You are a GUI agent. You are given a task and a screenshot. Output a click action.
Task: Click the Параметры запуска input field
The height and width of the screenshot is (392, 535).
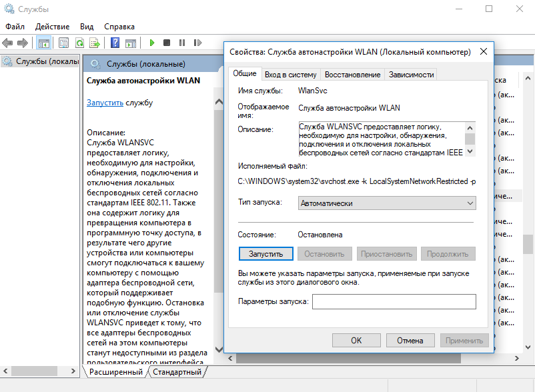click(394, 302)
